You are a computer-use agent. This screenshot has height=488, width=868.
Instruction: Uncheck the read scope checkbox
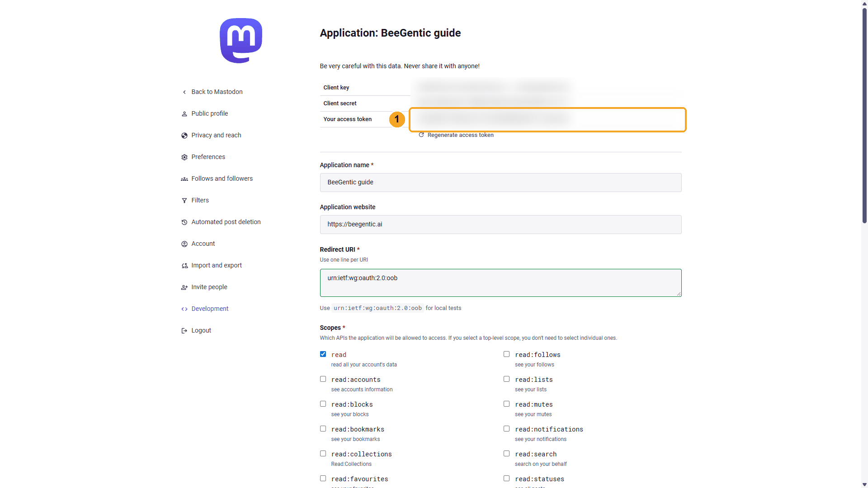pos(323,354)
